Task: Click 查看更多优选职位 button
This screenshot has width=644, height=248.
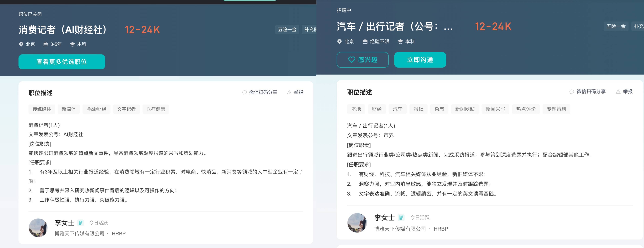Action: tap(62, 62)
